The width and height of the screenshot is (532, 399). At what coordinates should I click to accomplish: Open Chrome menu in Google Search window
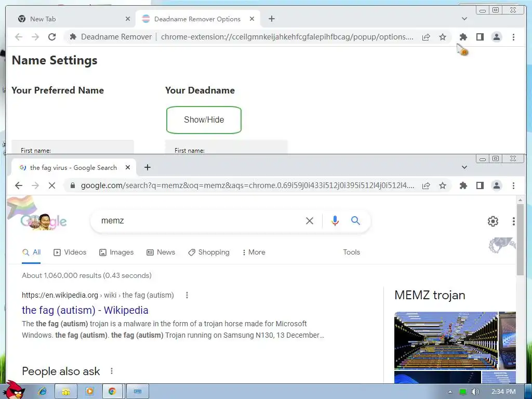click(513, 185)
